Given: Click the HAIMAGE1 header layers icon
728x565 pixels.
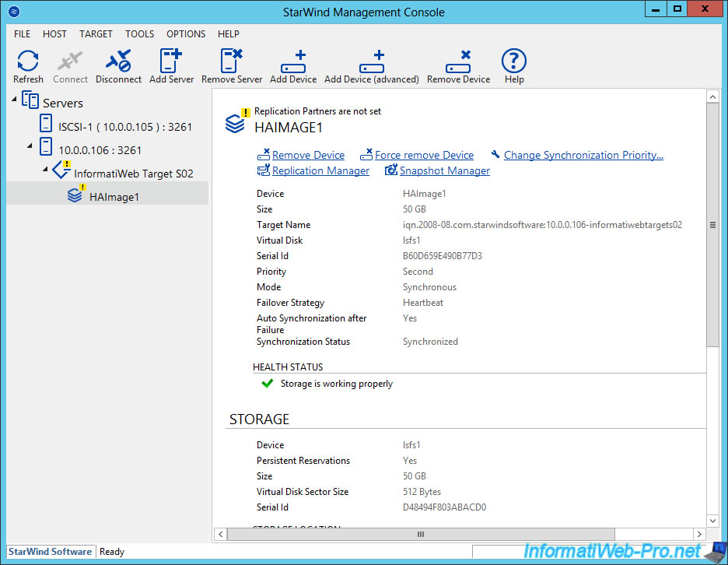Looking at the screenshot, I should point(236,121).
